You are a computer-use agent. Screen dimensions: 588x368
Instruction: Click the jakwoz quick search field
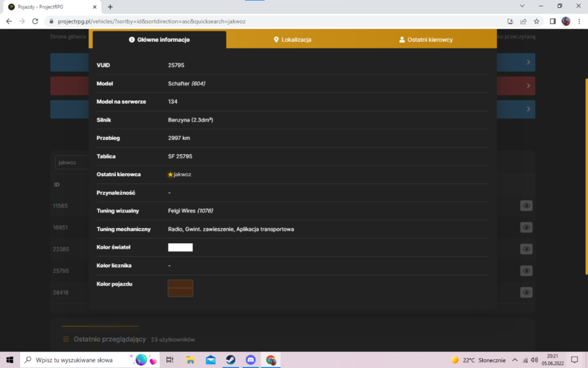click(x=72, y=163)
